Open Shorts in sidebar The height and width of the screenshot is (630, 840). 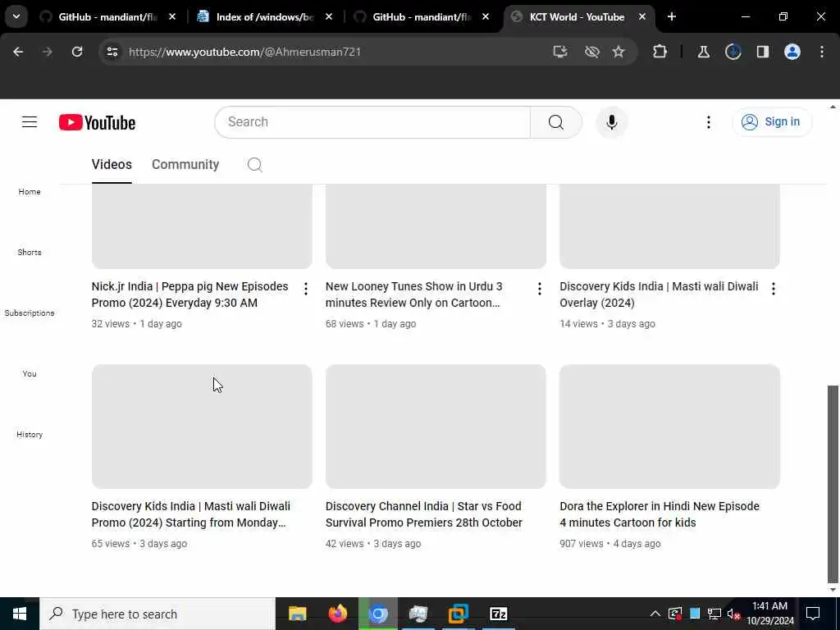tap(30, 253)
